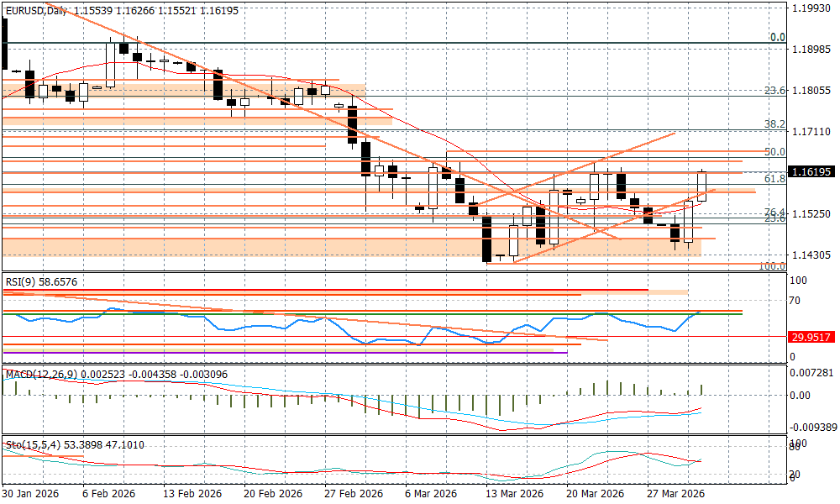This screenshot has width=840, height=504.
Task: Select the 27 Mar 2026 date label
Action: coord(675,493)
